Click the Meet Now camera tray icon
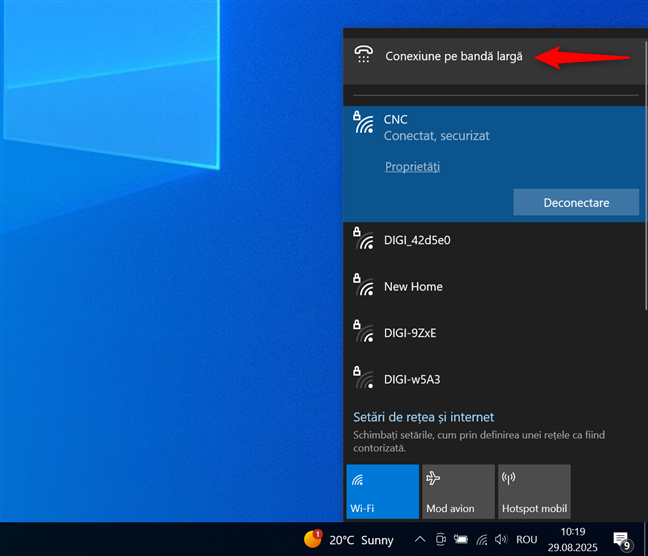Image resolution: width=648 pixels, height=556 pixels. pos(441,540)
